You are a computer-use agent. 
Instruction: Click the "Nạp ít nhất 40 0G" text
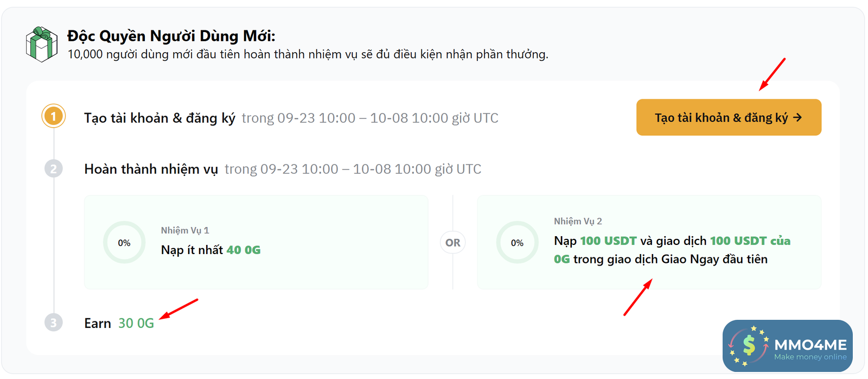210,250
